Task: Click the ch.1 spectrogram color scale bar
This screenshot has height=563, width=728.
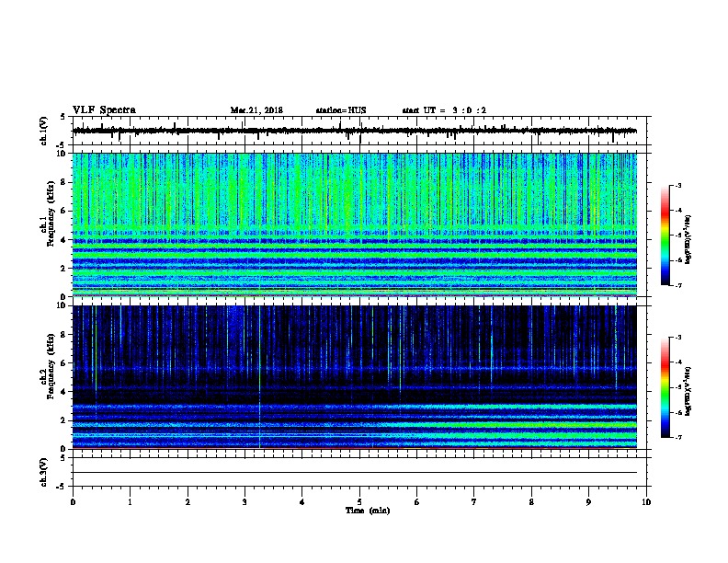Action: (665, 236)
